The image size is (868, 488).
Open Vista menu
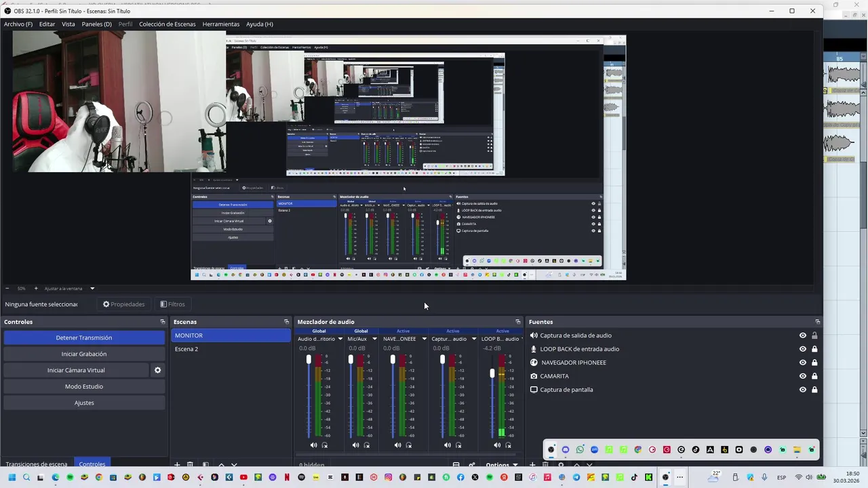[x=68, y=24]
